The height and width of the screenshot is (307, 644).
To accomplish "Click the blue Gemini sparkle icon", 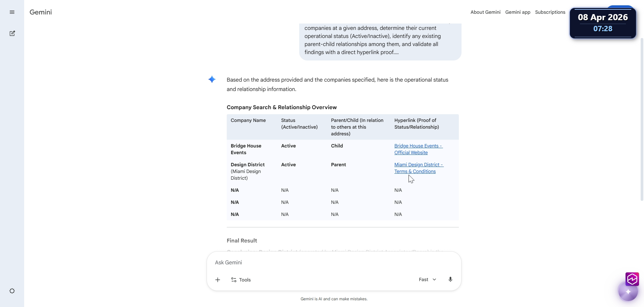I will point(212,80).
